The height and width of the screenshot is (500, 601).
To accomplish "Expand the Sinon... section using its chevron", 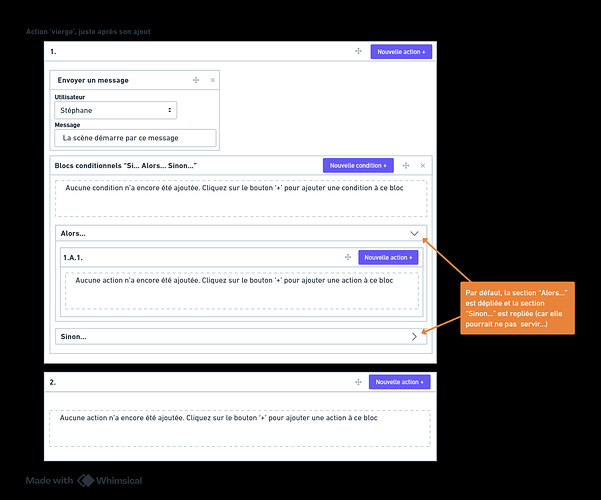I will click(x=415, y=337).
